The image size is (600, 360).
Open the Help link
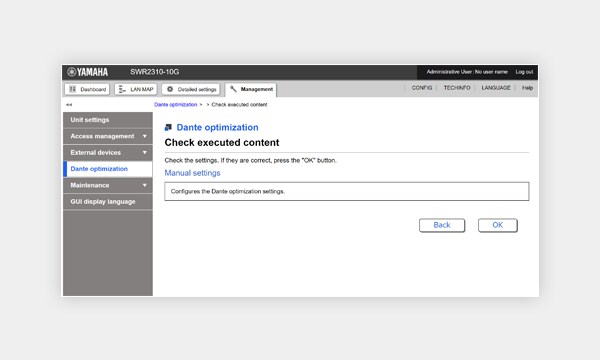click(527, 88)
